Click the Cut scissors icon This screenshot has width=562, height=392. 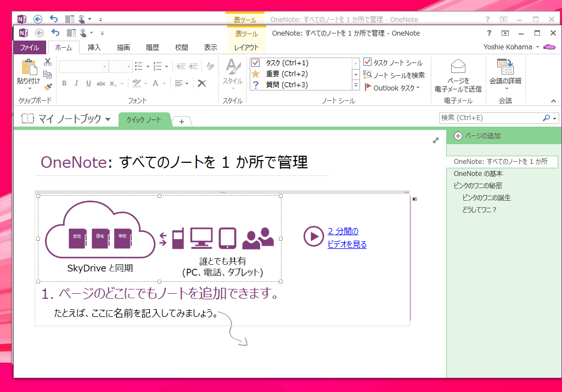click(x=48, y=62)
